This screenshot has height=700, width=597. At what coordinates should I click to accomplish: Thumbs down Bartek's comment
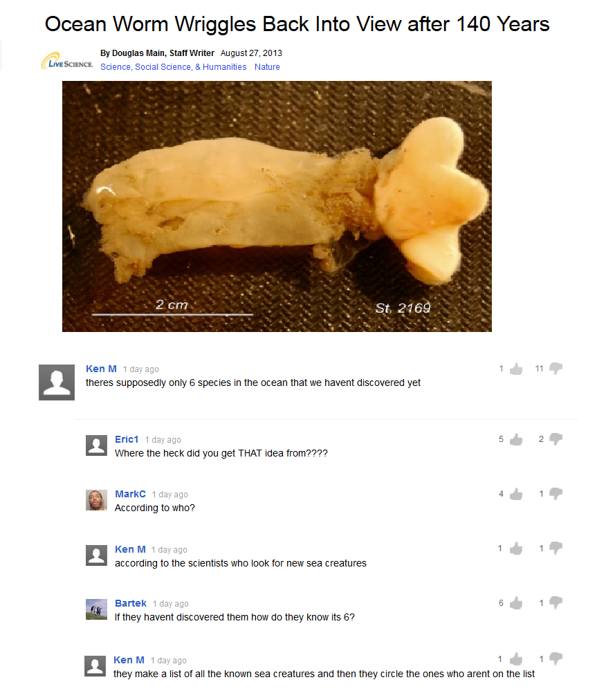point(556,603)
